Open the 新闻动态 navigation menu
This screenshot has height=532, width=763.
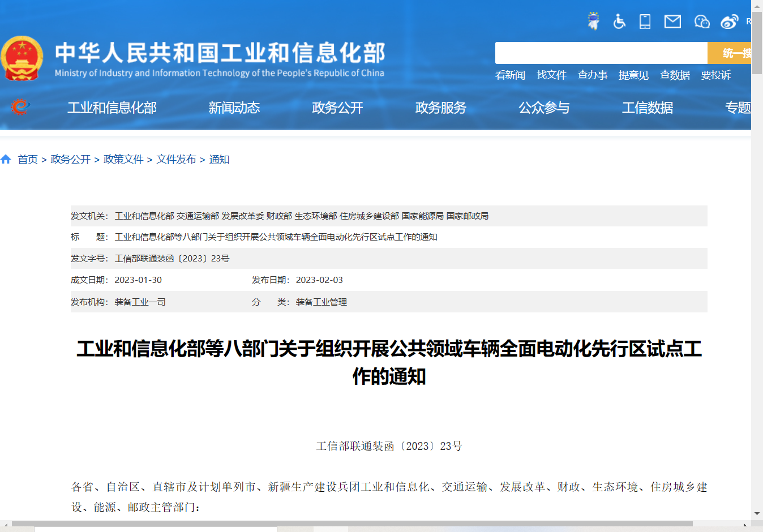[x=234, y=108]
